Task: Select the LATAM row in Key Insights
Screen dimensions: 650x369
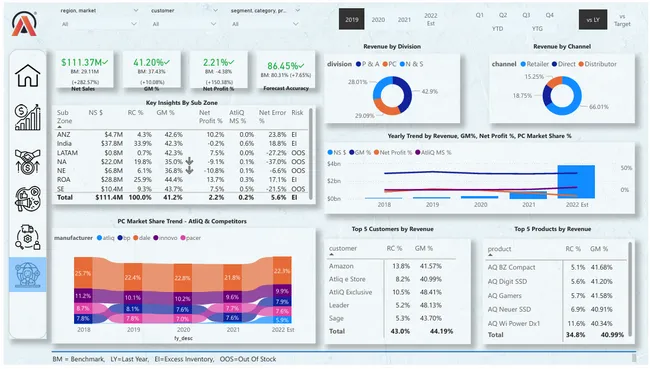Action: pos(182,153)
